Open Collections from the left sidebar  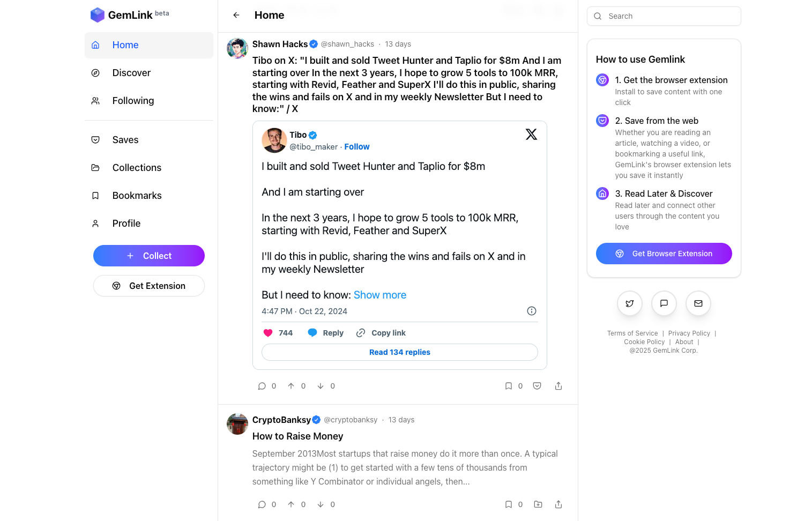pos(136,167)
